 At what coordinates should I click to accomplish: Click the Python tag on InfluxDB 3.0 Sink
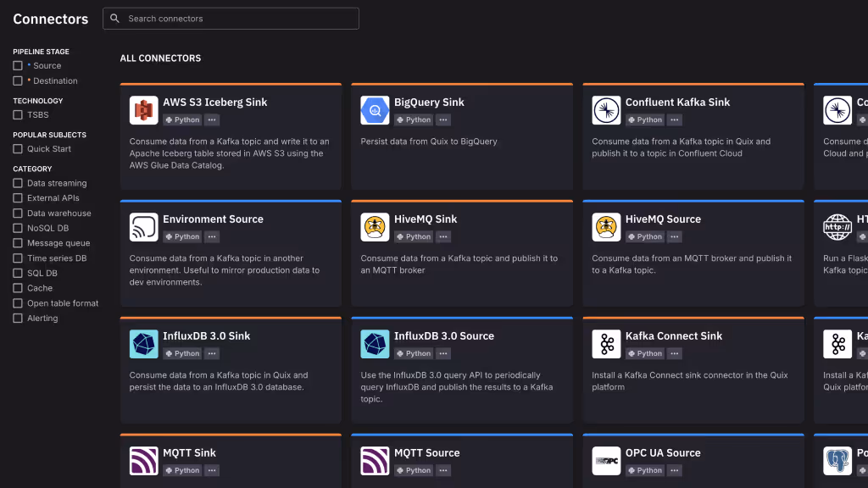182,353
